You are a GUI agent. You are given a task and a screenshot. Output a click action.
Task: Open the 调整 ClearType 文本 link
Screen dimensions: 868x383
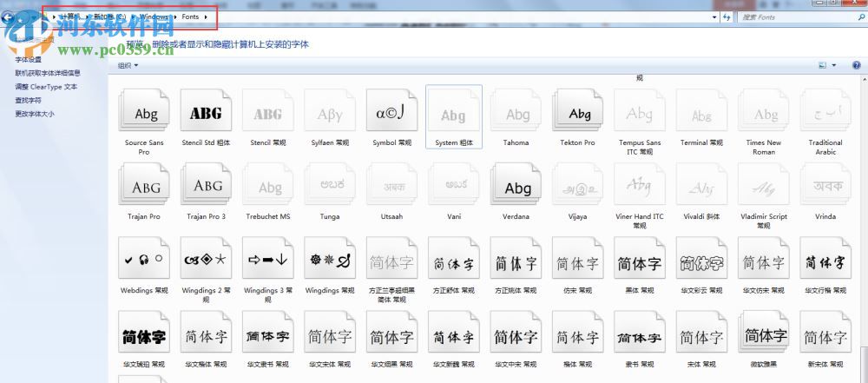(x=46, y=87)
